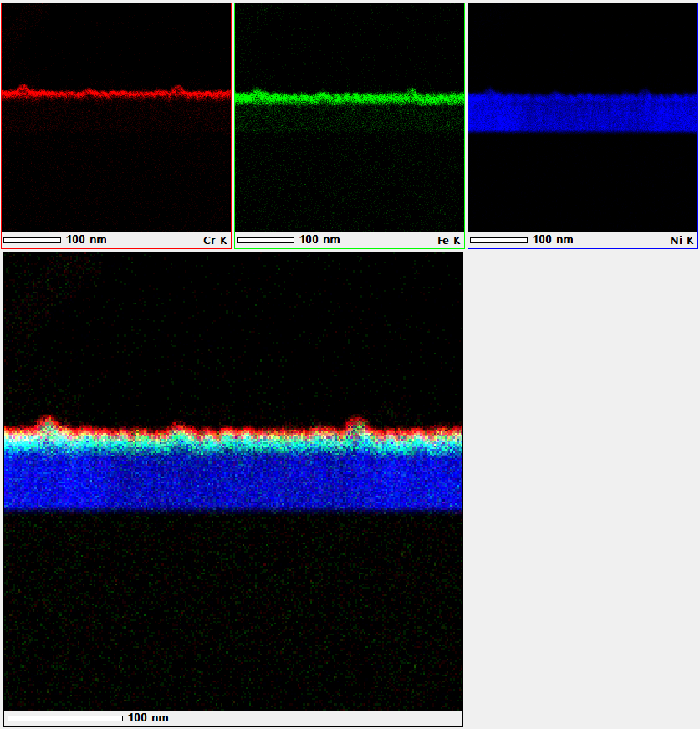This screenshot has width=700, height=729.
Task: Click the scale bar under the overlay map
Action: [x=65, y=718]
